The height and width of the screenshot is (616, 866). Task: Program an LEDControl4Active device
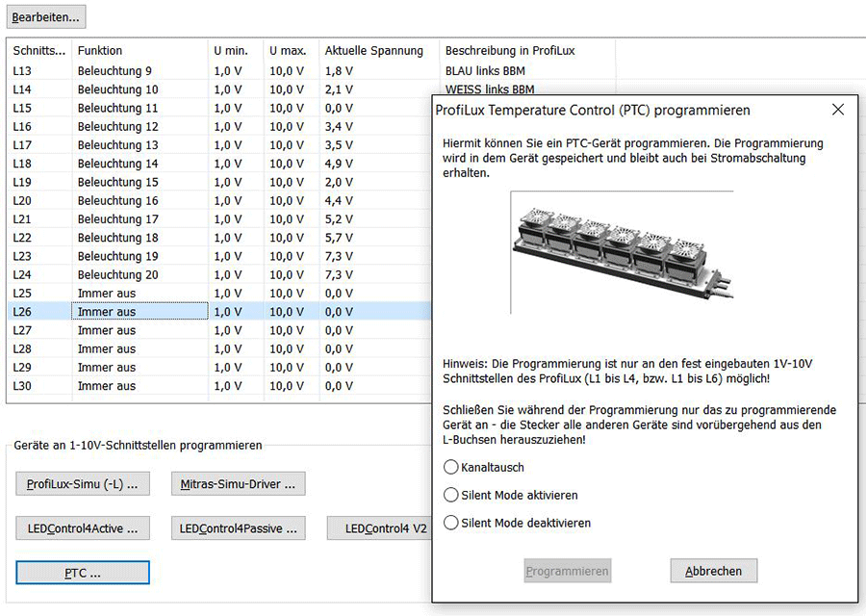click(x=83, y=527)
